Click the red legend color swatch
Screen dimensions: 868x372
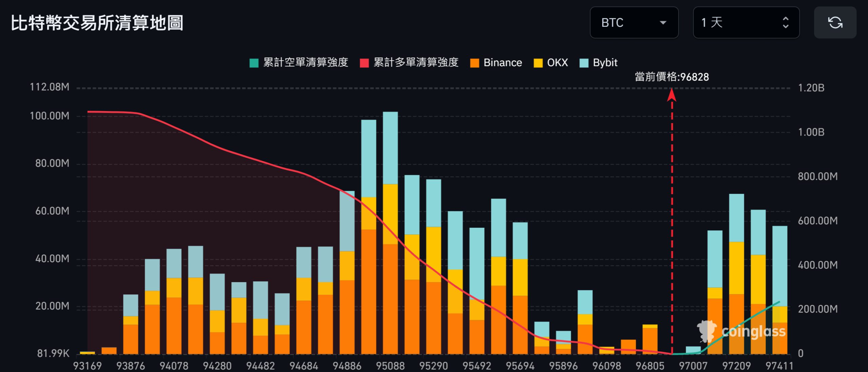(x=364, y=63)
